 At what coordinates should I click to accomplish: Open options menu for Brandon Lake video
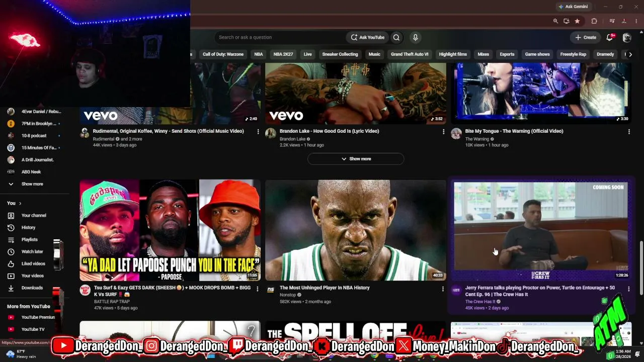pyautogui.click(x=443, y=132)
